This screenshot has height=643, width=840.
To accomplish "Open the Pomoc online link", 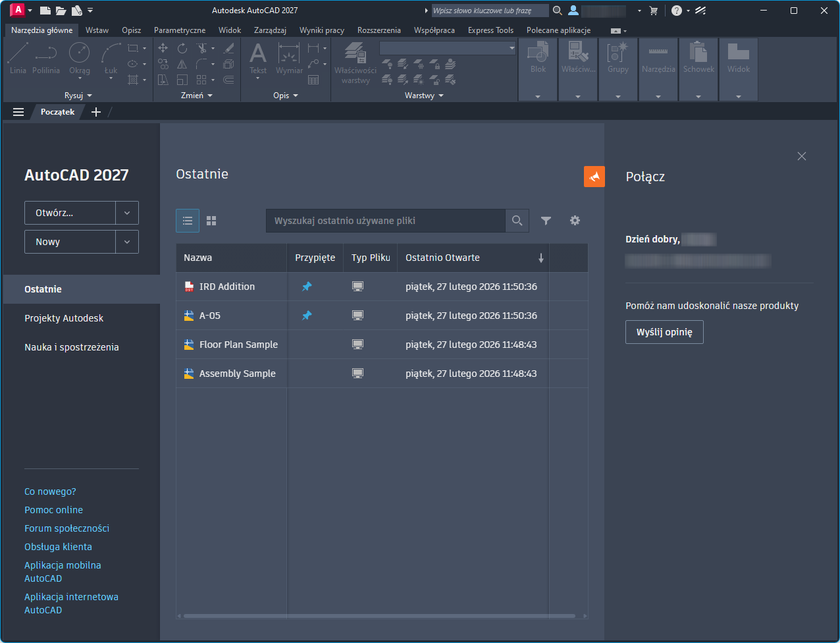I will tap(53, 510).
